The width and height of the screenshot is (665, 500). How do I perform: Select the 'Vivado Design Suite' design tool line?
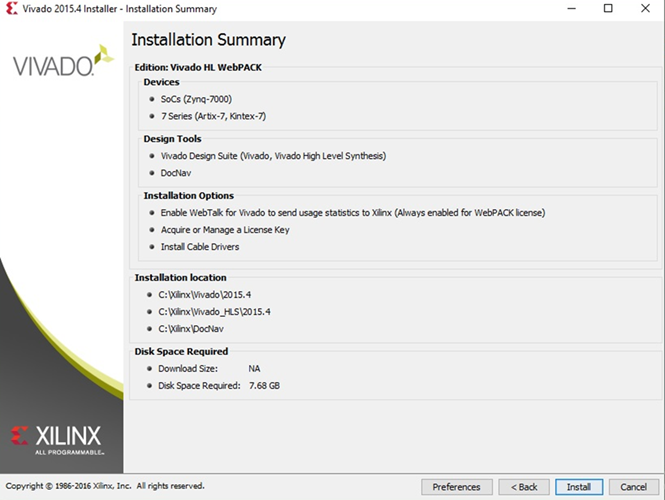pyautogui.click(x=273, y=156)
